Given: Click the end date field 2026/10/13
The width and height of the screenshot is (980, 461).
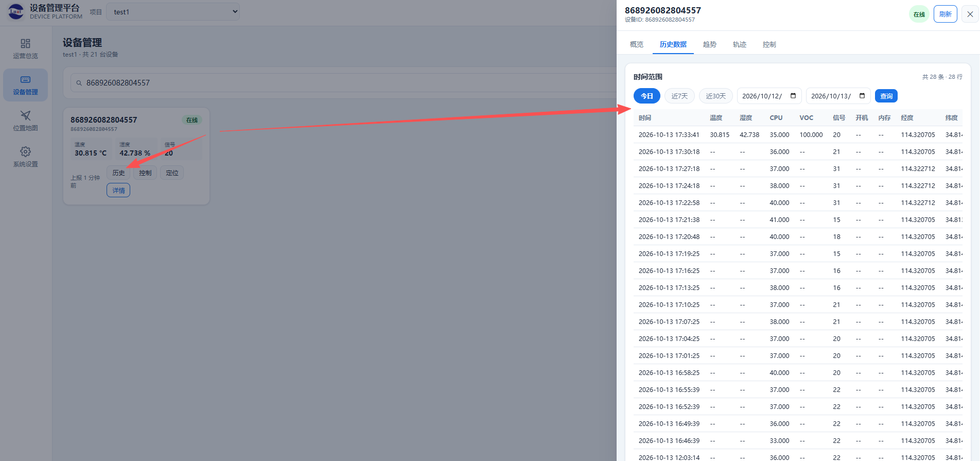Looking at the screenshot, I should click(x=838, y=96).
